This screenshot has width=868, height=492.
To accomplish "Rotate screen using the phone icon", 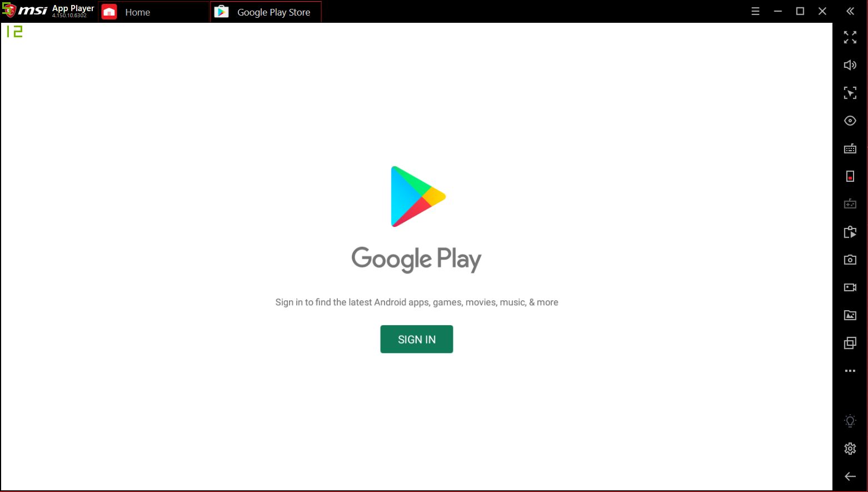I will 850,176.
